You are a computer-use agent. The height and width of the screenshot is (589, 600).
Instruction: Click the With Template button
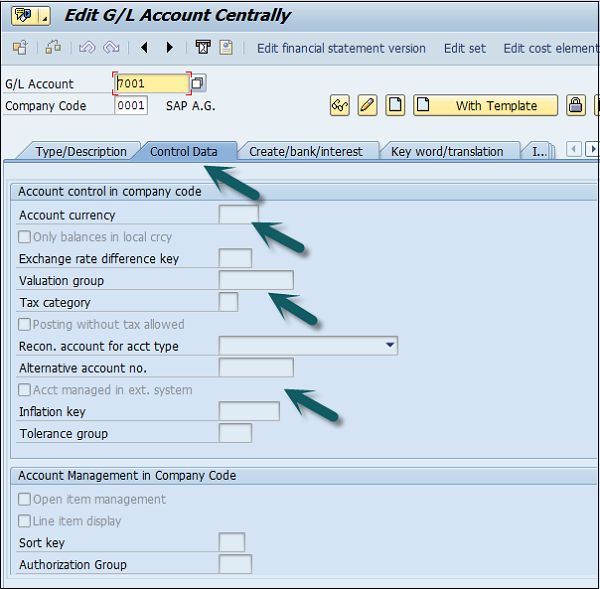pyautogui.click(x=487, y=106)
